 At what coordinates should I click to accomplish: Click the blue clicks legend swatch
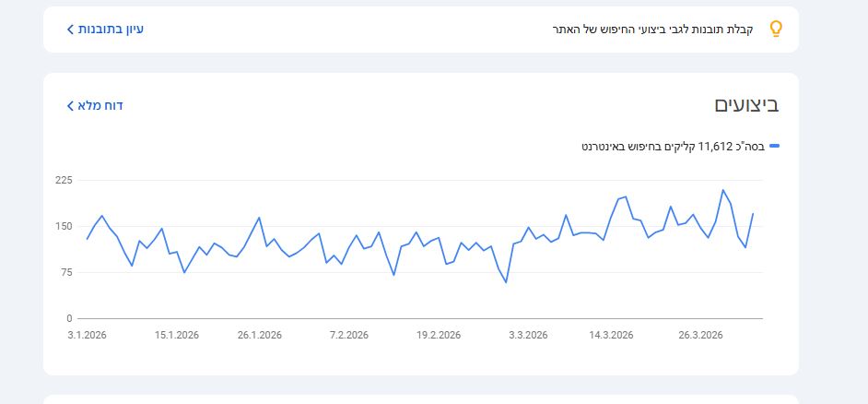coord(774,146)
